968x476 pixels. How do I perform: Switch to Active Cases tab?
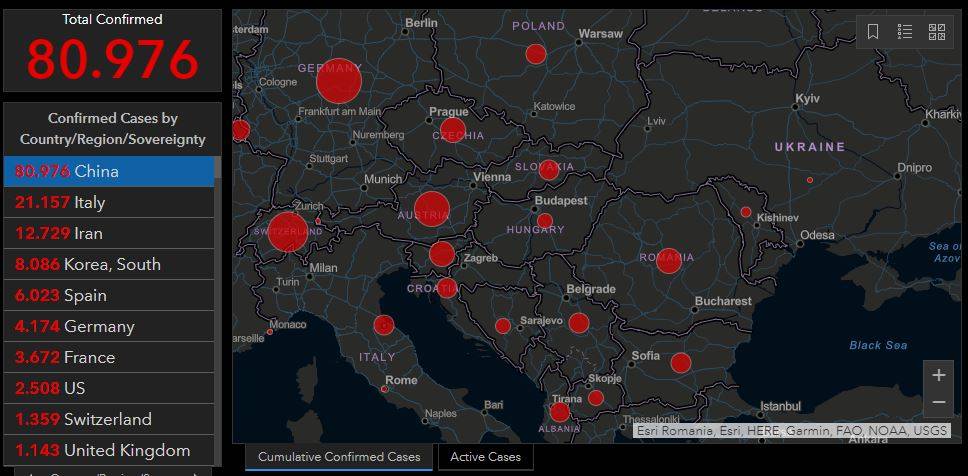tap(485, 457)
